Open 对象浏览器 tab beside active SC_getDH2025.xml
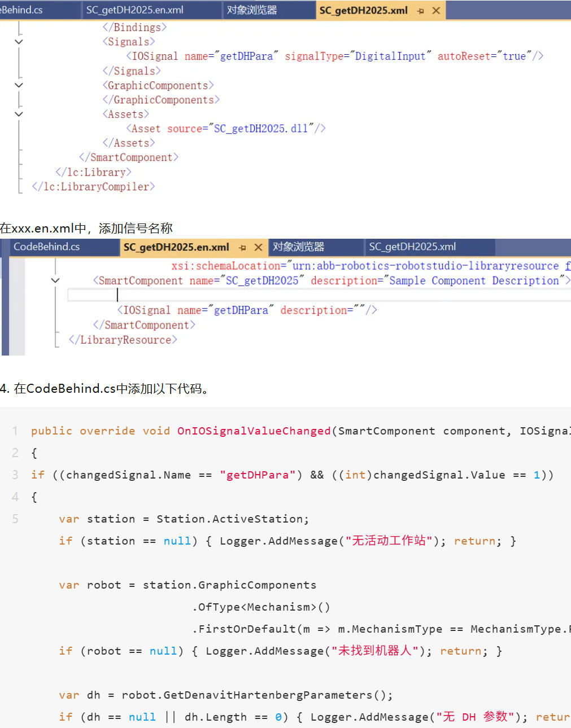This screenshot has width=571, height=728. point(252,10)
